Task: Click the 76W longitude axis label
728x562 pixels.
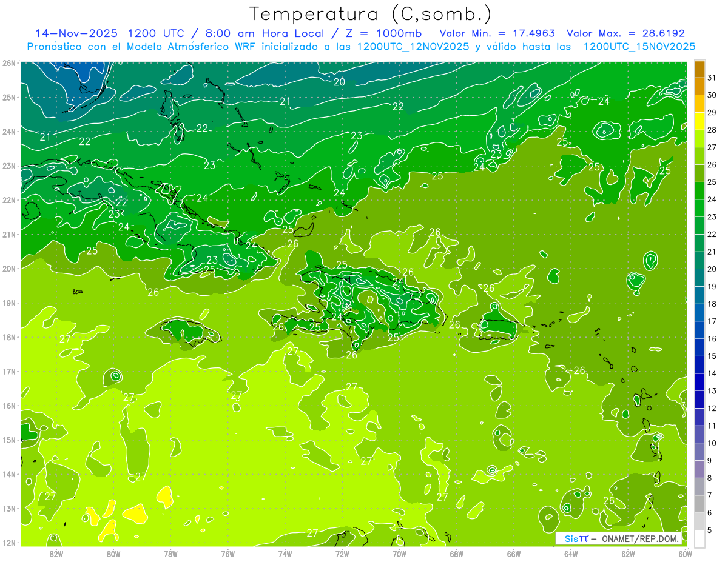Action: [x=228, y=554]
